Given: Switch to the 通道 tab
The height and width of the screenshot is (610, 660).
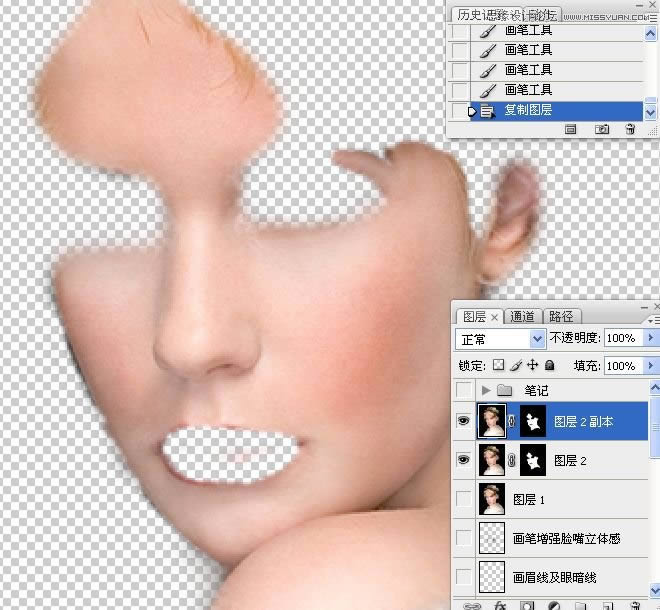Looking at the screenshot, I should [522, 316].
